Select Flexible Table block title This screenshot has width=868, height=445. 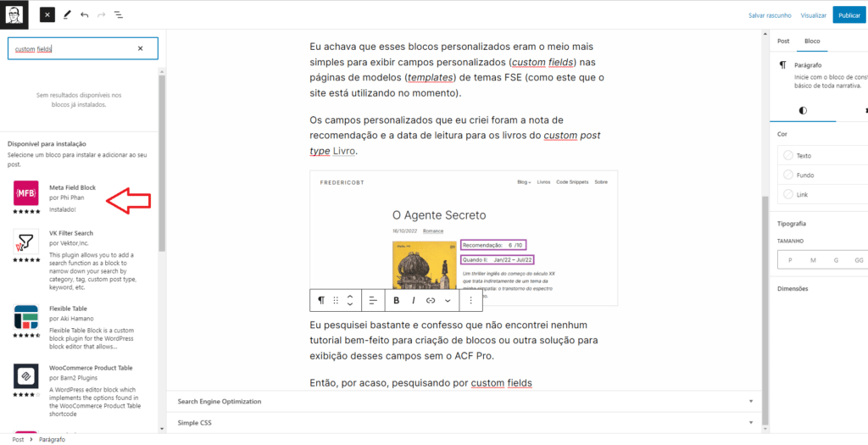(x=68, y=309)
